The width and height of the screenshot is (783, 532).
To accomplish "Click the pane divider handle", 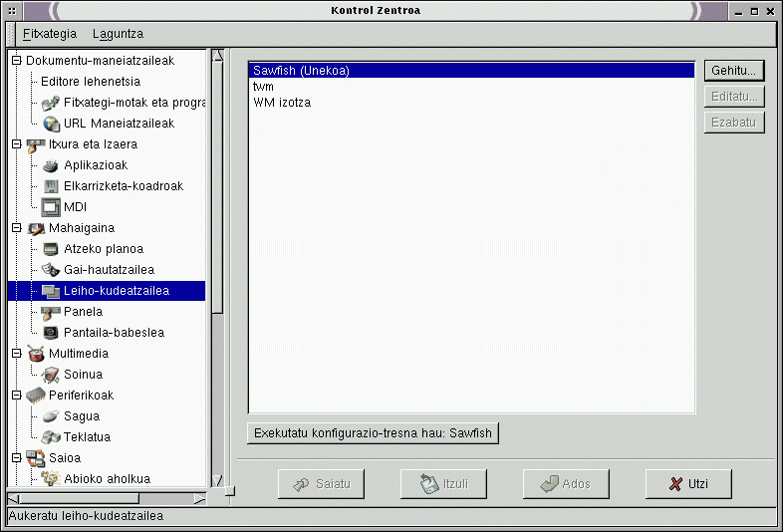I will (x=230, y=491).
